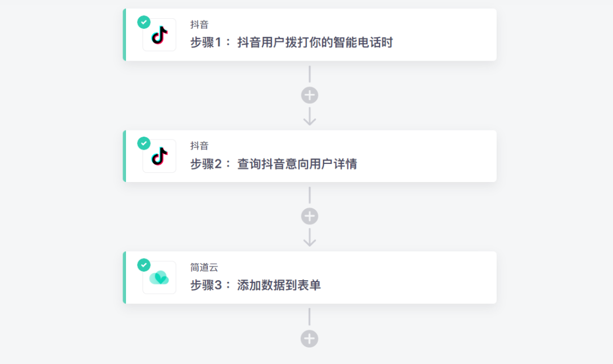Screen dimensions: 613x364
Task: Open step titled 抖音用户拨打你的智能电话时
Action: [291, 43]
